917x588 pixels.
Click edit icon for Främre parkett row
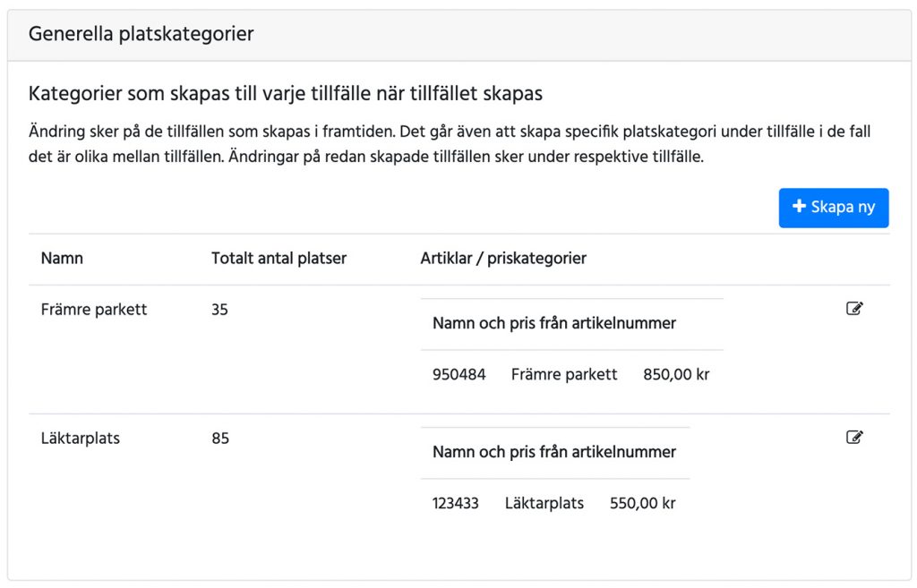[854, 309]
